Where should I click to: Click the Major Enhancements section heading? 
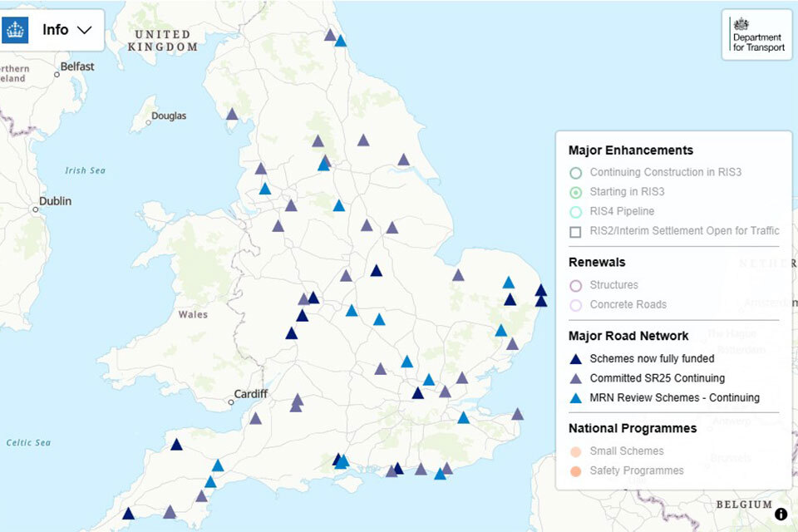630,150
